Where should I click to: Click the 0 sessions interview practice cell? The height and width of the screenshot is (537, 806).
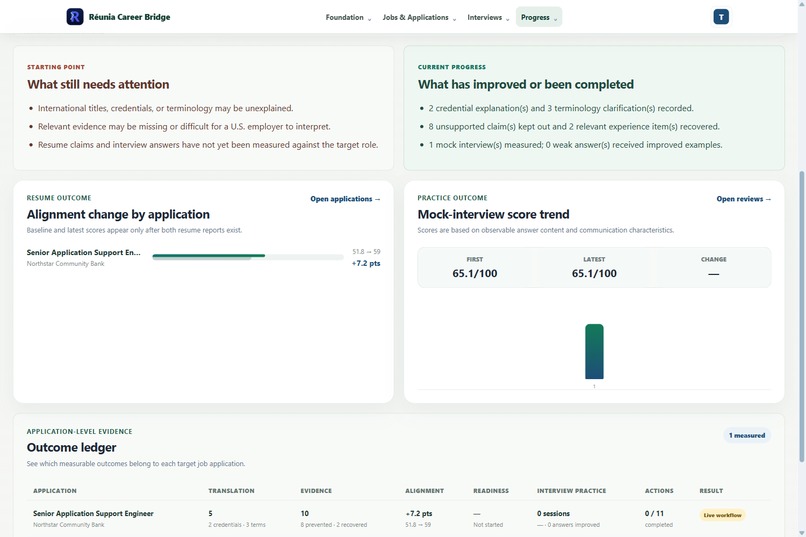pos(568,519)
